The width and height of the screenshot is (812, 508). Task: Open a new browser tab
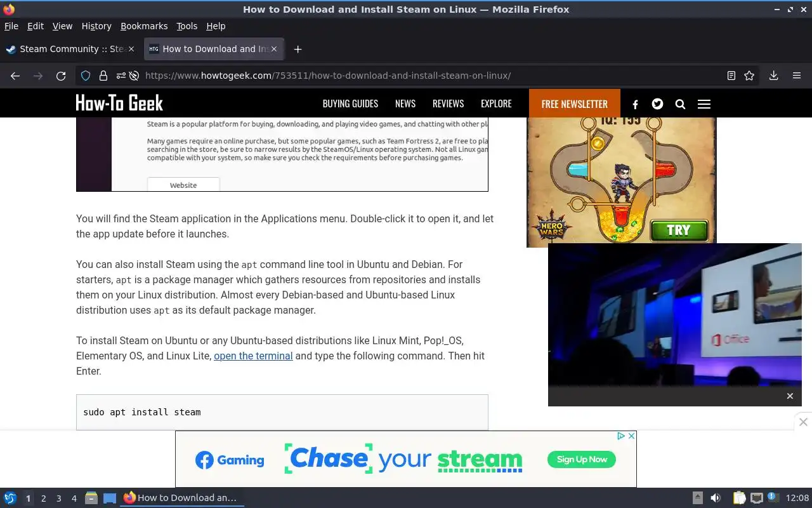[x=298, y=49]
